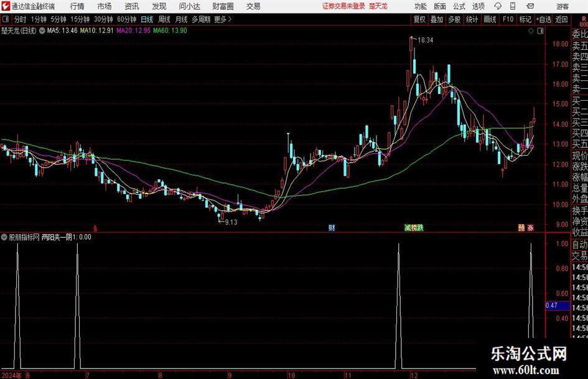Switch to the 5分钟 period

58,19
